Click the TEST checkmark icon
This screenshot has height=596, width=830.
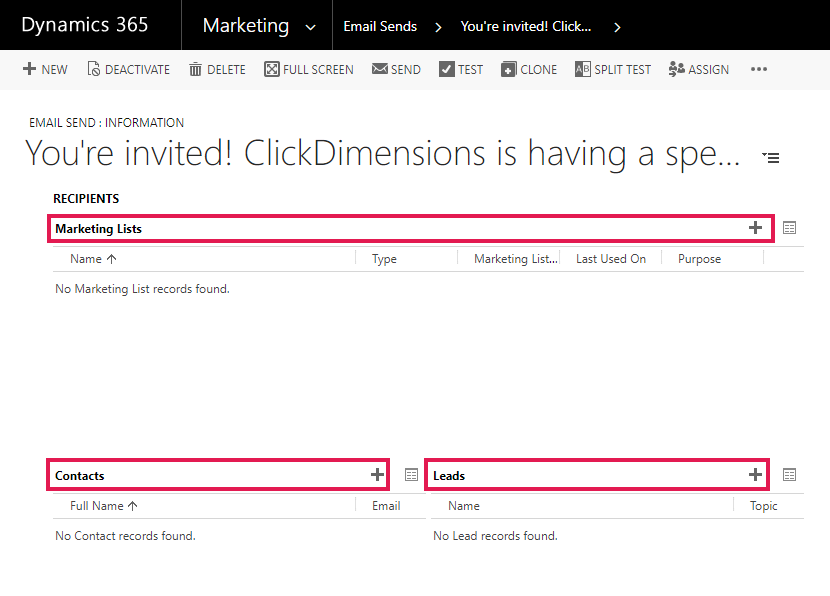447,69
